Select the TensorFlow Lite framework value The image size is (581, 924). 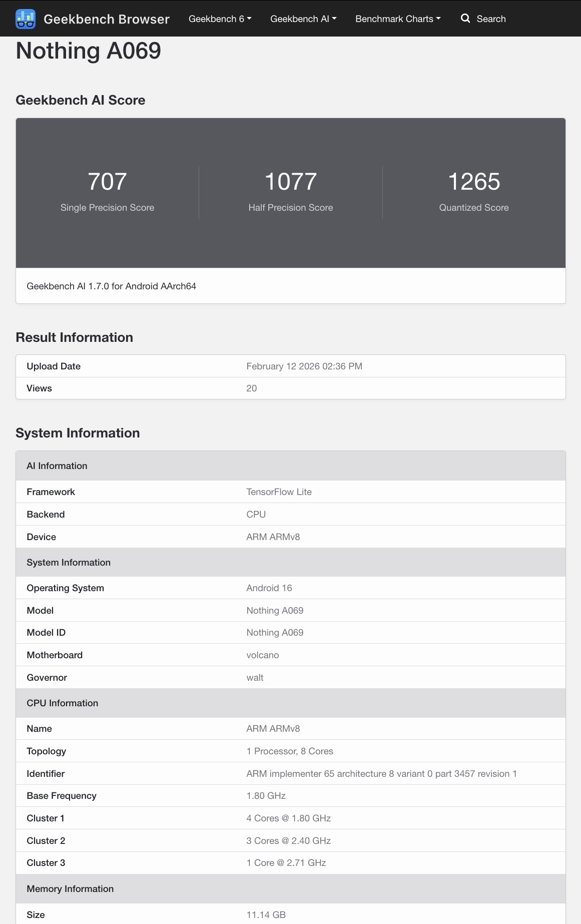tap(279, 492)
